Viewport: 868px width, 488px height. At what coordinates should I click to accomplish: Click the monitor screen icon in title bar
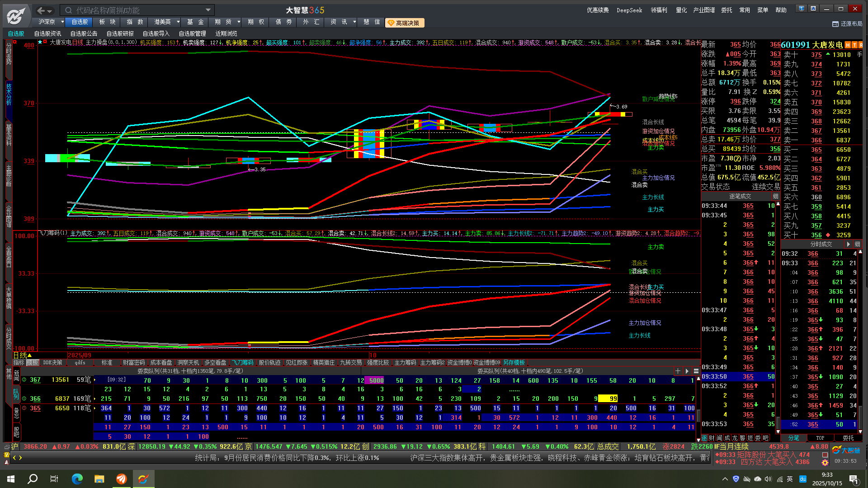click(802, 9)
